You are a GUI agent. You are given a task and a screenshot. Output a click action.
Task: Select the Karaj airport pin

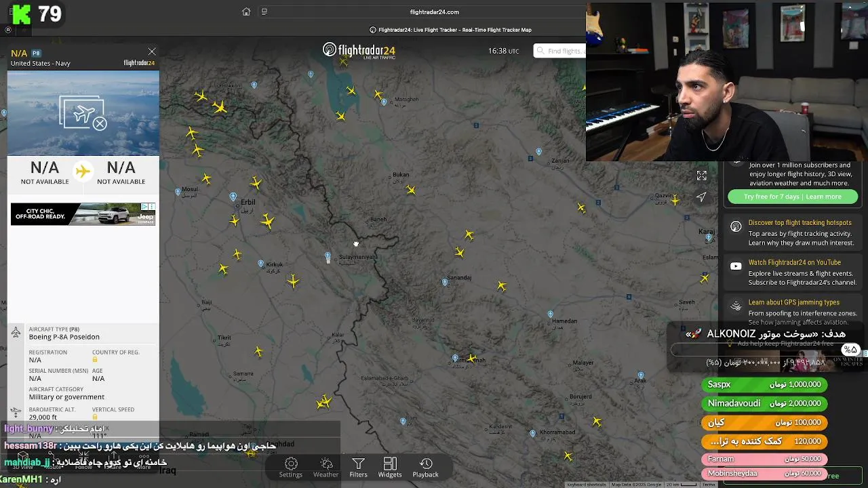coord(709,238)
